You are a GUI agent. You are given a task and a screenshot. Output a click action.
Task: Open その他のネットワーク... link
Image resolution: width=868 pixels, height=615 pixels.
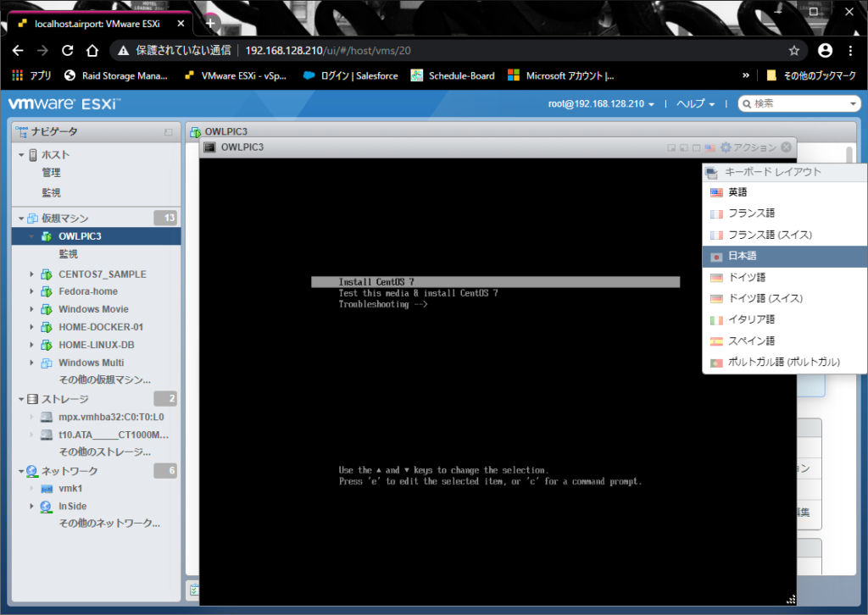[x=109, y=524]
